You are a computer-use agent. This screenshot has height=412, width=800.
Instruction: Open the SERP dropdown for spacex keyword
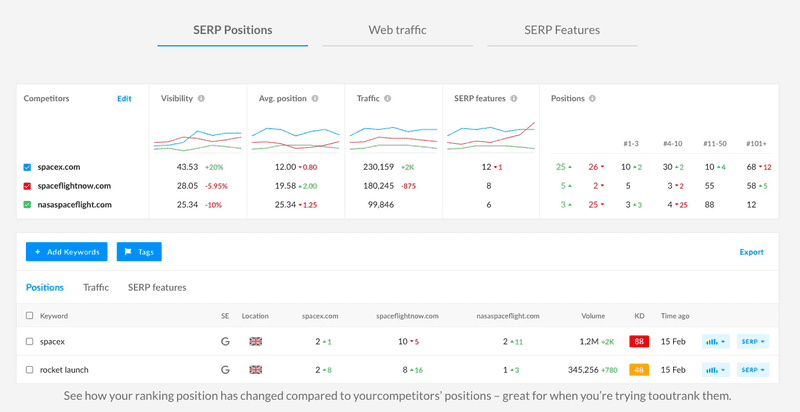click(753, 341)
